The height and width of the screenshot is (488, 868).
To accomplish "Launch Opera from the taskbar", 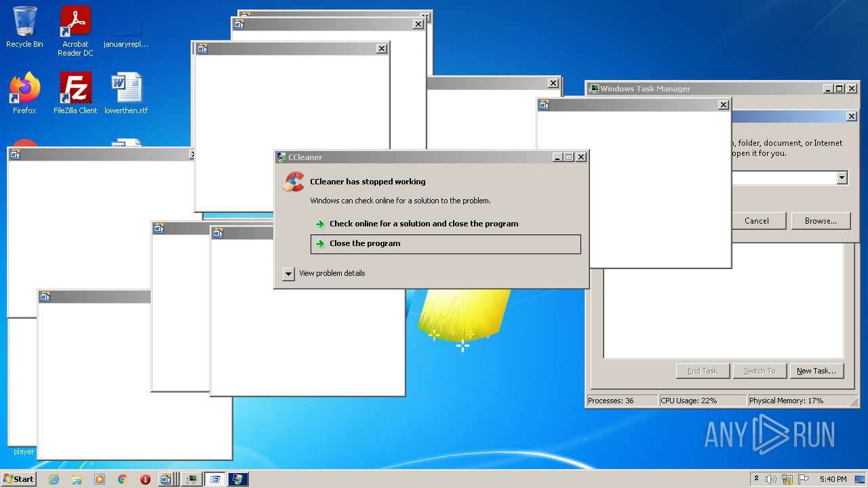I will [x=145, y=479].
